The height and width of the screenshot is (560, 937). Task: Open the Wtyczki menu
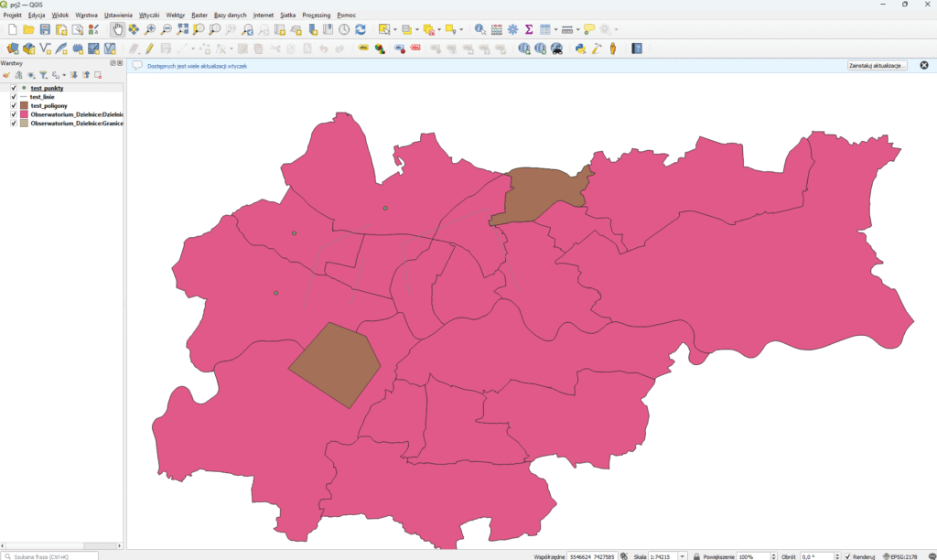pyautogui.click(x=150, y=16)
